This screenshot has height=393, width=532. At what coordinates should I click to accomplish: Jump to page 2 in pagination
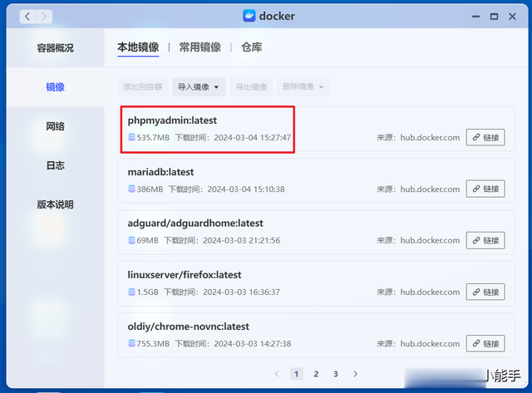point(316,374)
